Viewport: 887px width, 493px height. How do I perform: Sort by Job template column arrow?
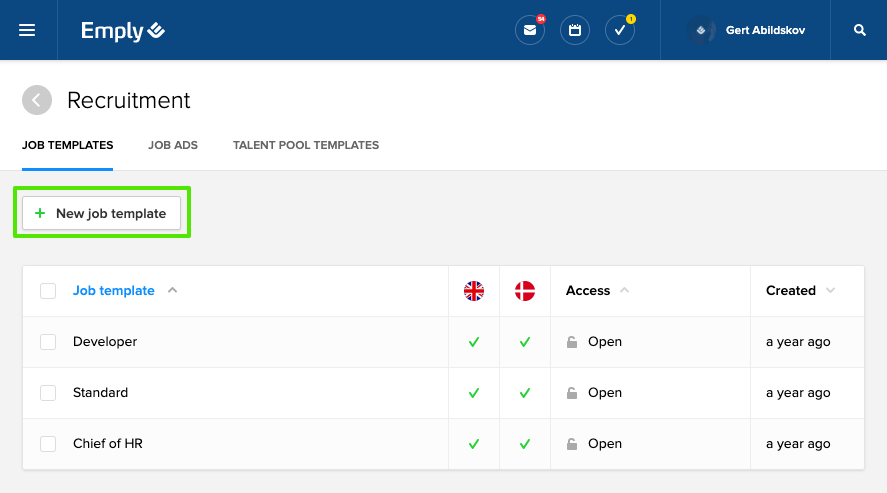pos(173,290)
